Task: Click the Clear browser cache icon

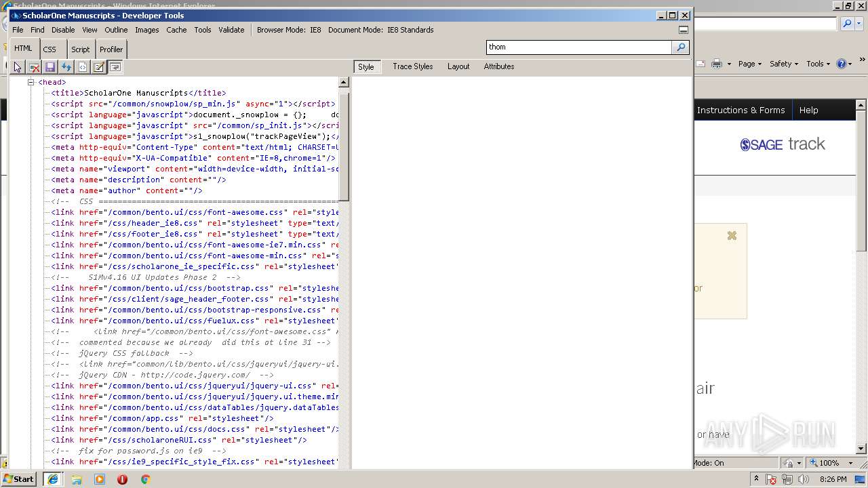Action: tap(34, 67)
